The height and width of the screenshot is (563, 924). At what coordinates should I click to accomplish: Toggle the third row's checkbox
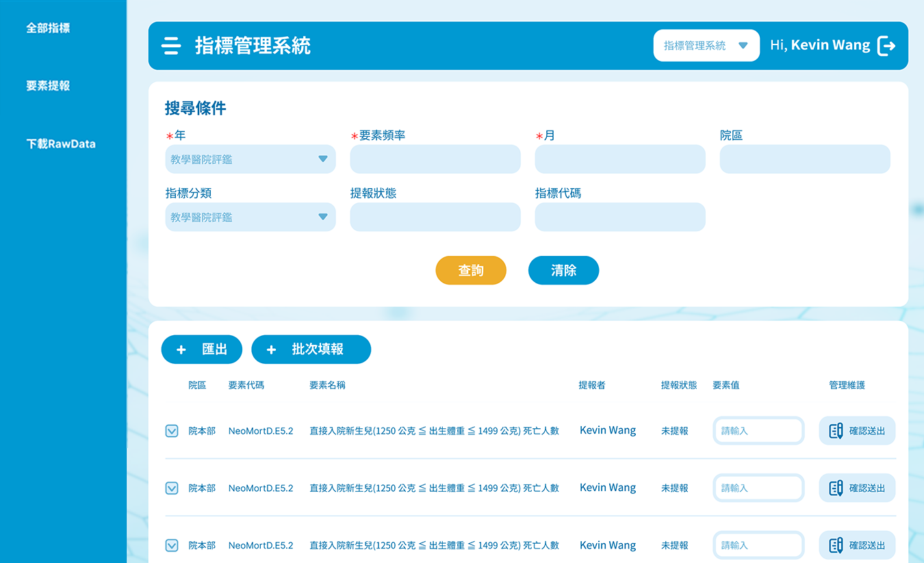(172, 546)
